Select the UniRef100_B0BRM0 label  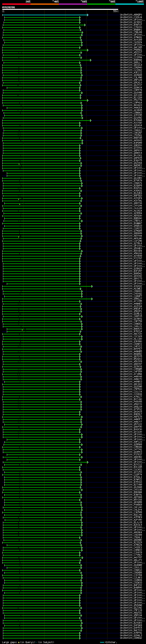[131, 588]
